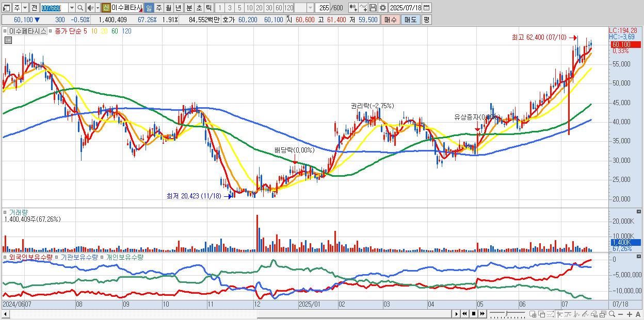644x320 pixels.
Task: Click the green 60 moving-average legend
Action: pos(115,31)
